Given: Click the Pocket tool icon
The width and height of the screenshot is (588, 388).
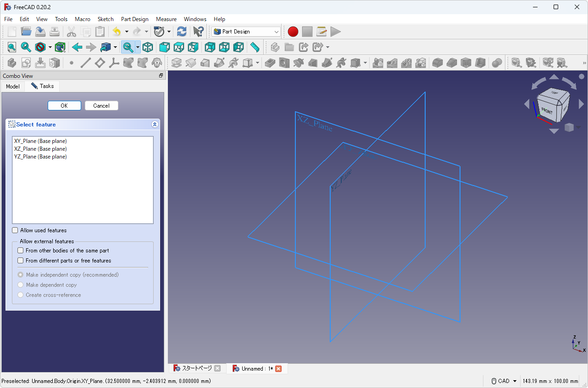Looking at the screenshot, I should pyautogui.click(x=270, y=63).
